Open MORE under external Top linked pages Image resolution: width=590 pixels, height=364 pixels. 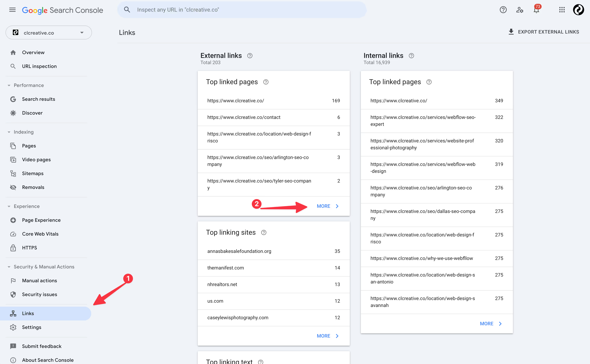point(328,206)
